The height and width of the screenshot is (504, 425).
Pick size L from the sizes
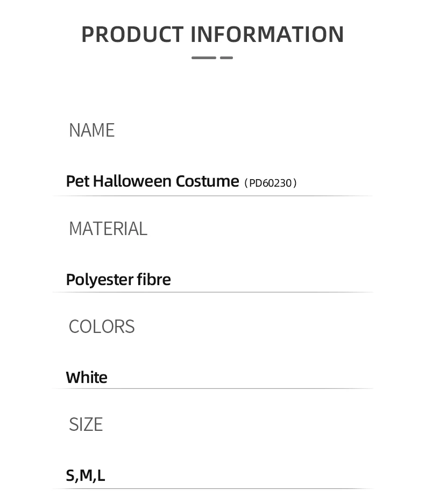[x=101, y=475]
